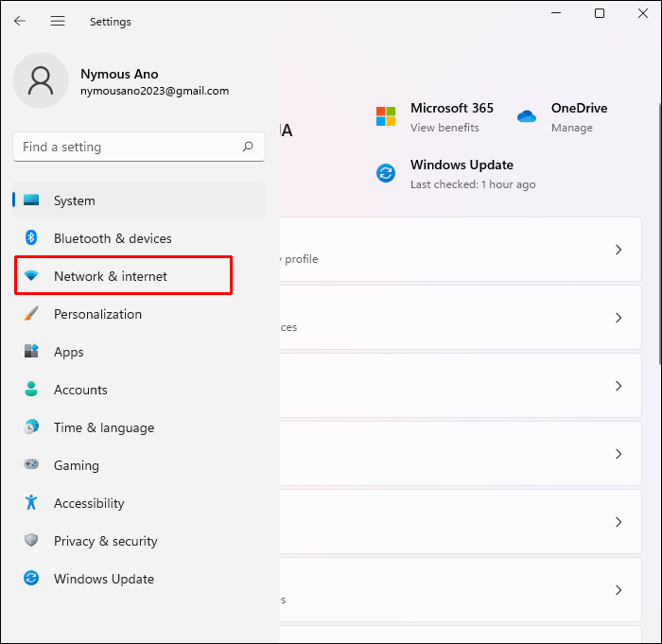The image size is (662, 644).
Task: Click the back arrow icon
Action: coord(20,21)
